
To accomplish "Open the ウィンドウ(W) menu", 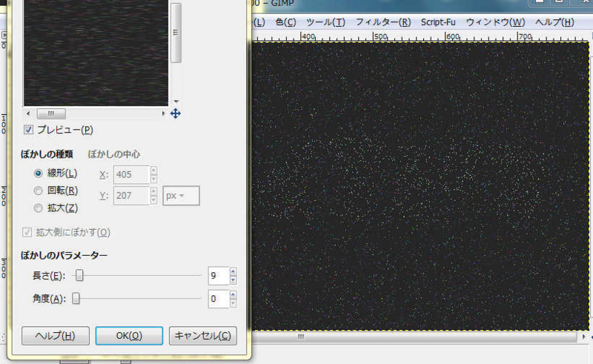I will pyautogui.click(x=495, y=22).
